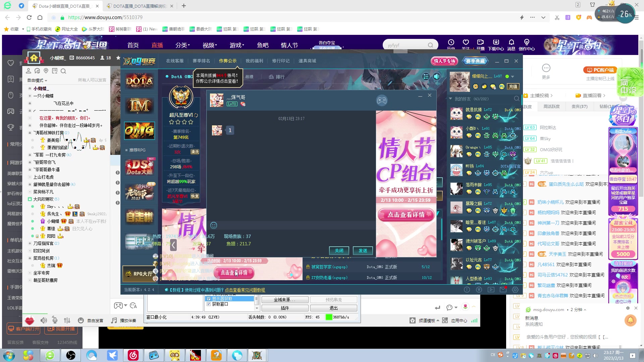Open the gold coin currency icon

tap(475, 86)
